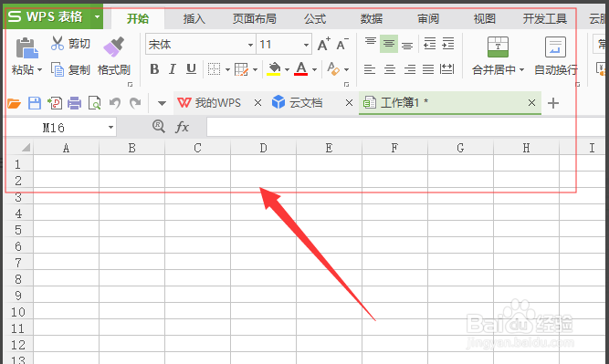Open the borders dropdown arrow
The image size is (609, 364).
[227, 70]
